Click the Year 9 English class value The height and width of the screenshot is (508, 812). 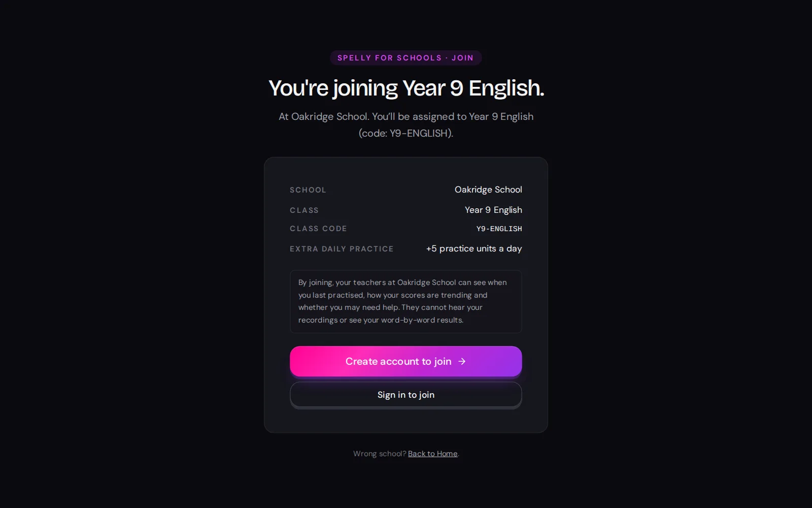(493, 210)
